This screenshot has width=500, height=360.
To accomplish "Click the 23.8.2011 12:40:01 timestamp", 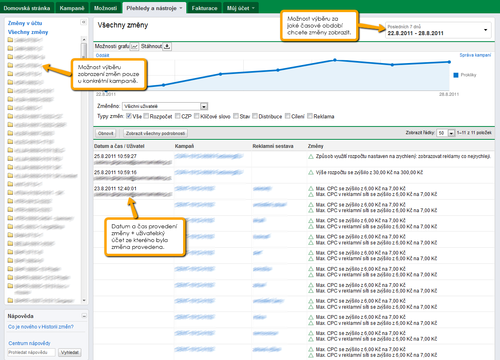I will tap(115, 188).
